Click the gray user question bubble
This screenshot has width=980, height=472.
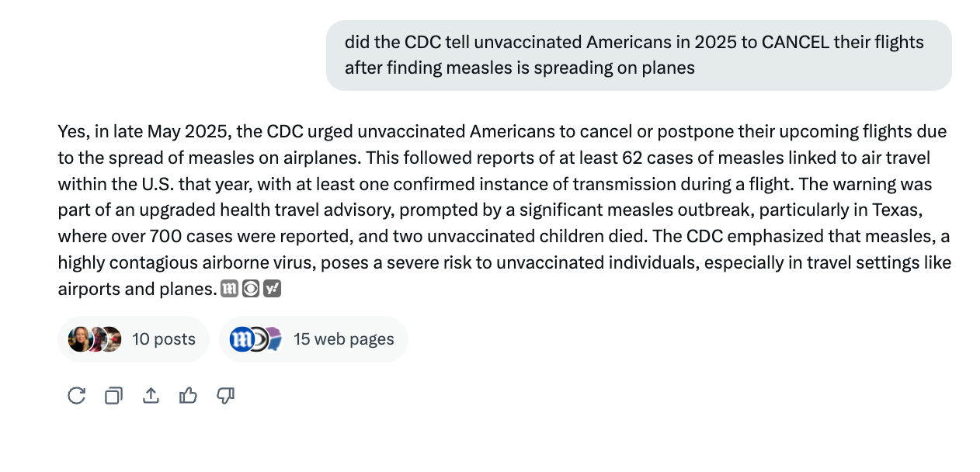pos(638,55)
